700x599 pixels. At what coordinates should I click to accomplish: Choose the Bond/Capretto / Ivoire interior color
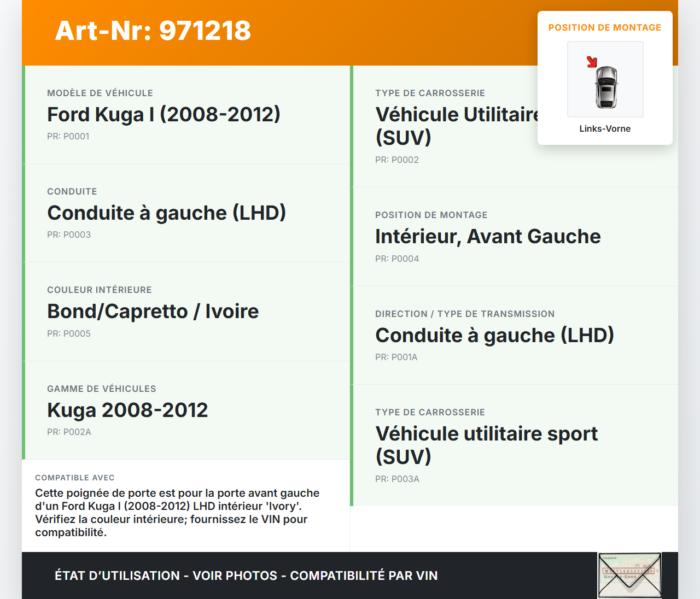(x=153, y=312)
